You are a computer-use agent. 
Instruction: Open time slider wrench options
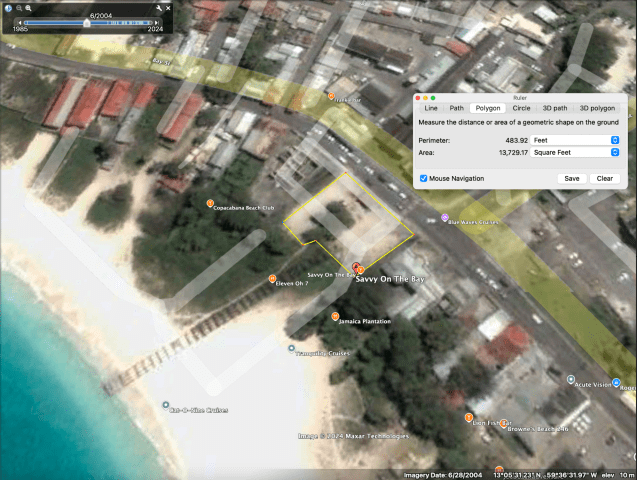point(159,8)
